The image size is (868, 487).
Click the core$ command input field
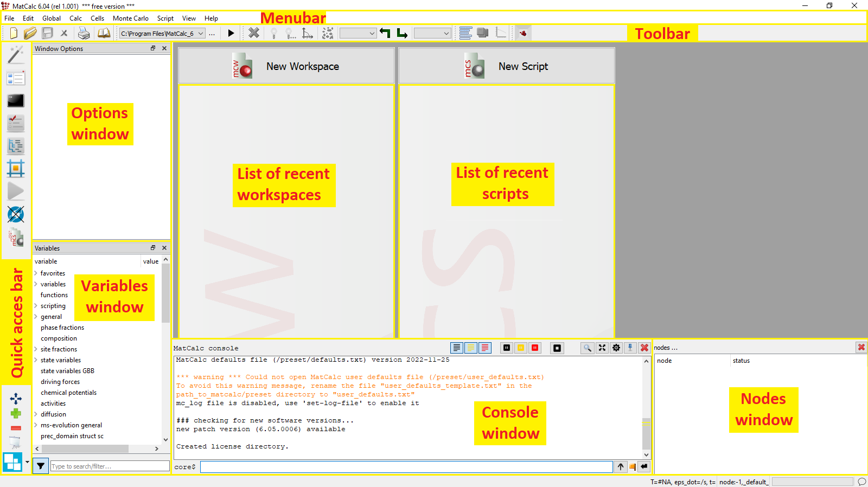point(406,467)
